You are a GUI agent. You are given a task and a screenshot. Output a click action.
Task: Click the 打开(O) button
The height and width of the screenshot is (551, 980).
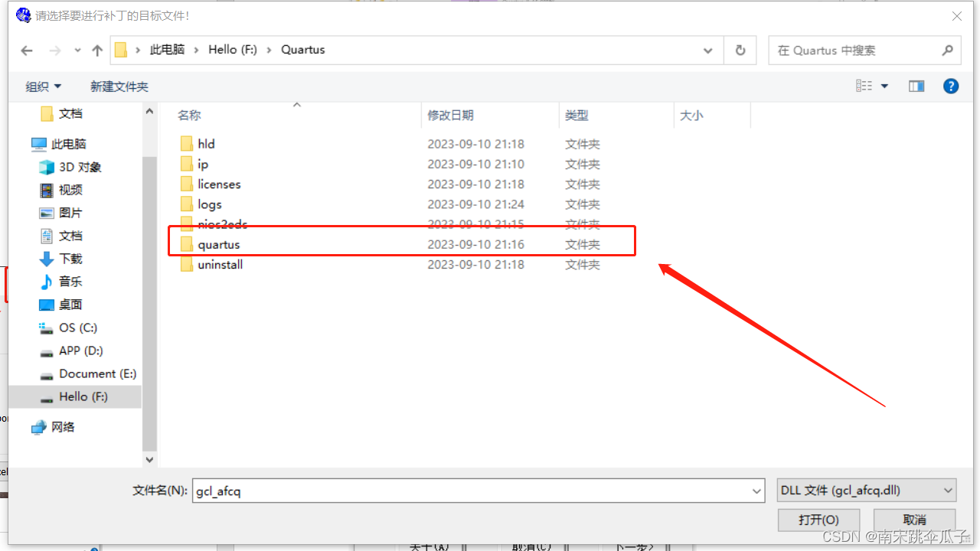(818, 520)
